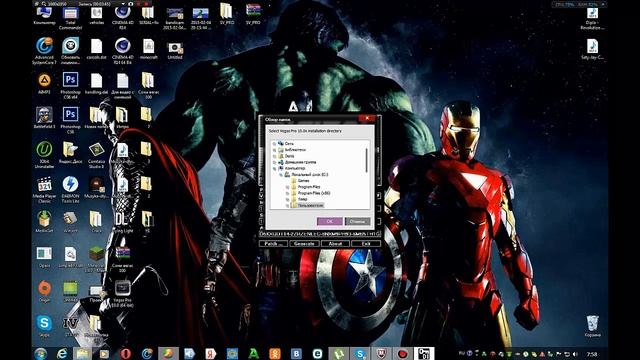The image size is (640, 360).
Task: Expand the Библиотеки tree node
Action: click(275, 150)
